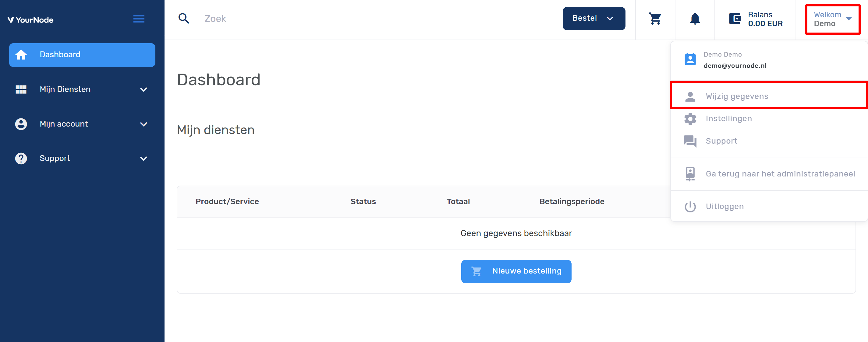
Task: Select Support in the user dropdown
Action: (x=769, y=141)
